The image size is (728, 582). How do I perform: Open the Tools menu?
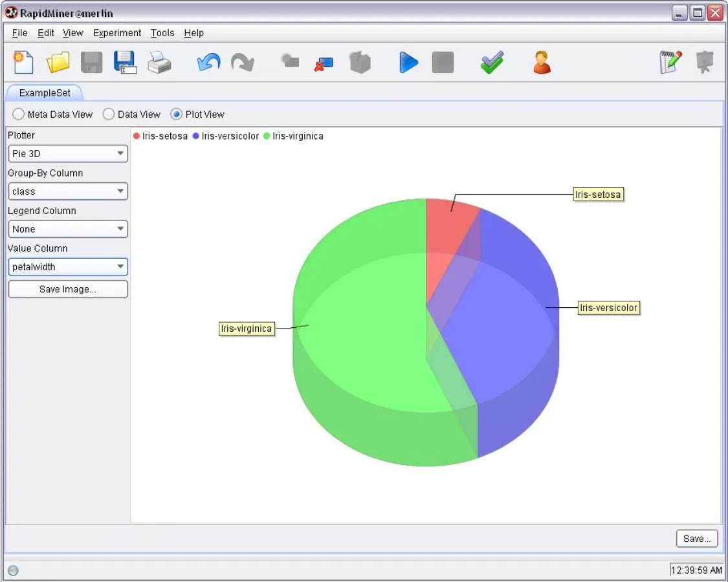162,33
